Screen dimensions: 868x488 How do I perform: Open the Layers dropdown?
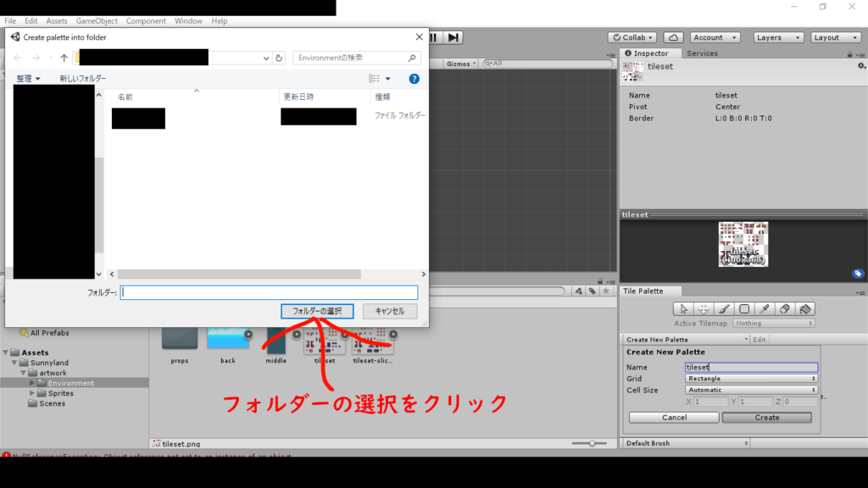(777, 37)
